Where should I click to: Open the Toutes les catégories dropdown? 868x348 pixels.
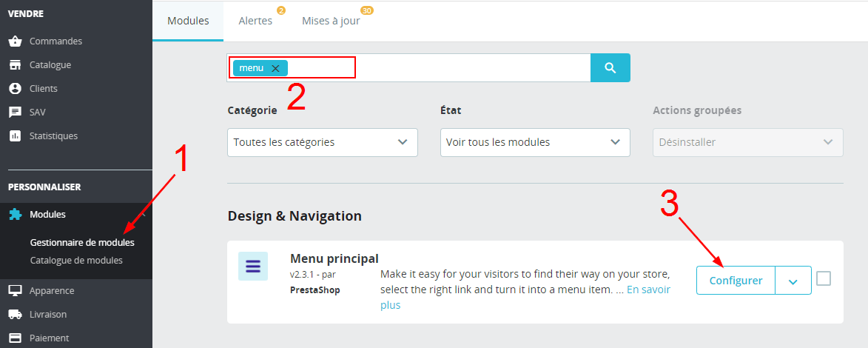(x=322, y=142)
